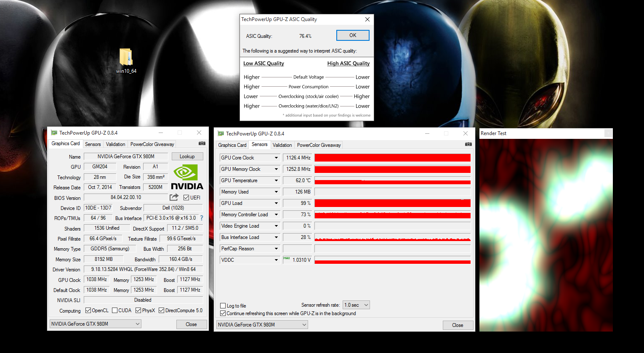This screenshot has width=644, height=353.
Task: Switch to Validation tab in left GPU-Z window
Action: point(116,144)
